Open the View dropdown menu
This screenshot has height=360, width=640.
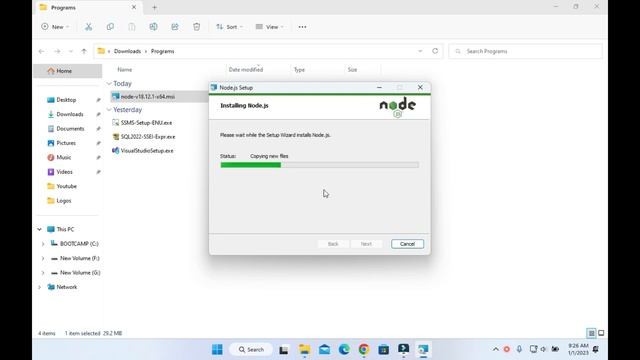[x=270, y=27]
